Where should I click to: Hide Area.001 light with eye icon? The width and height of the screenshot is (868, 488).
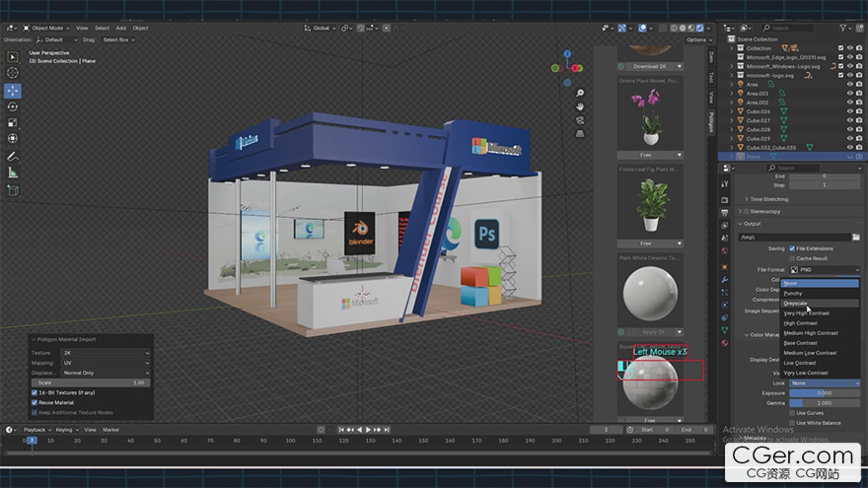point(849,94)
